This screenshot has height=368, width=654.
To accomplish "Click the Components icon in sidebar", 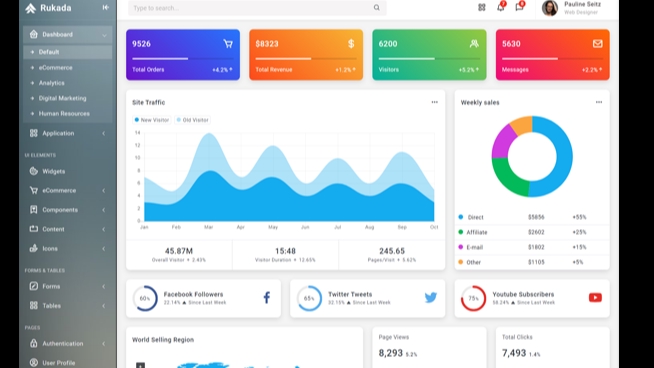I will (33, 209).
